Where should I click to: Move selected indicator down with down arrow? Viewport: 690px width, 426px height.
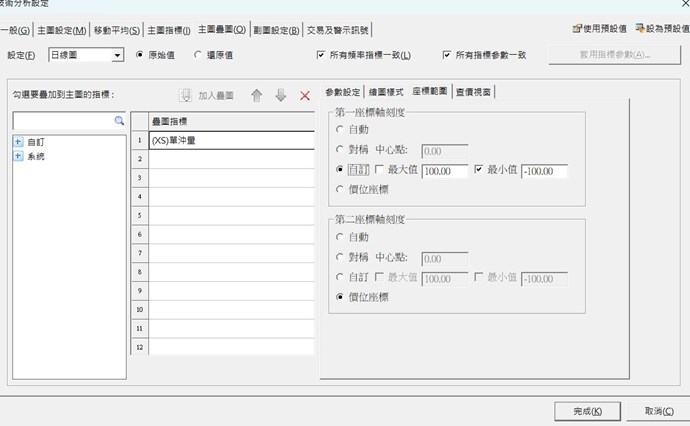281,96
